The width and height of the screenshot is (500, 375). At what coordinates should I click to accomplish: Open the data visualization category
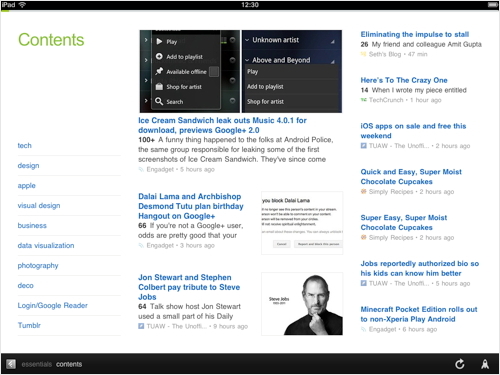pyautogui.click(x=46, y=245)
